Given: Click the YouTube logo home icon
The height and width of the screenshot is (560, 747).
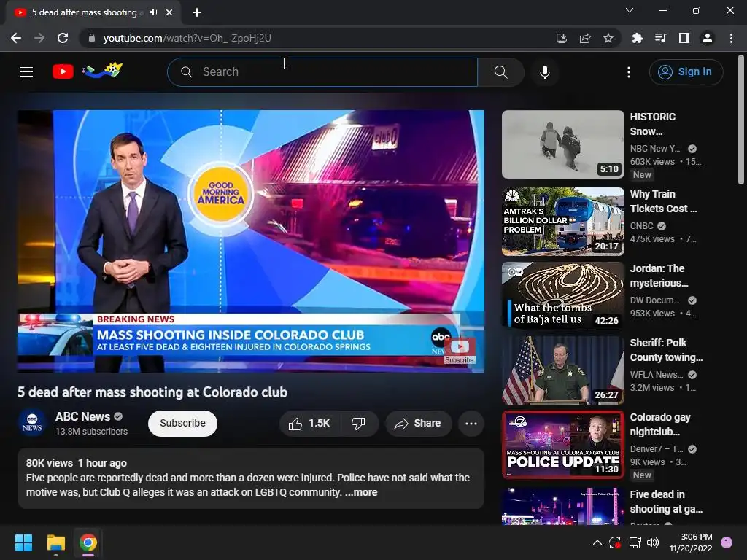Looking at the screenshot, I should [63, 71].
